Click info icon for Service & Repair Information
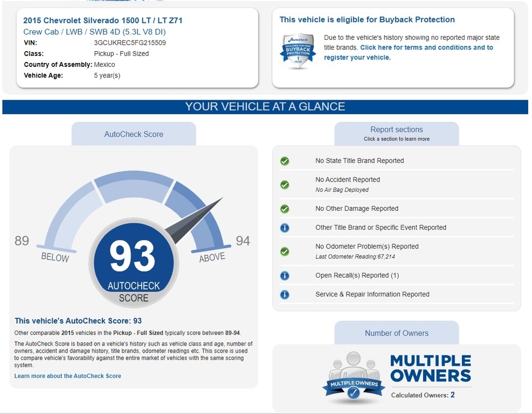Screen dimensions: 532x414 coord(285,294)
